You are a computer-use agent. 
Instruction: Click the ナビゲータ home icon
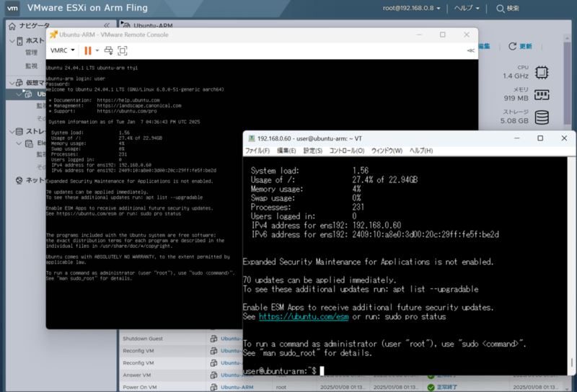(12, 26)
